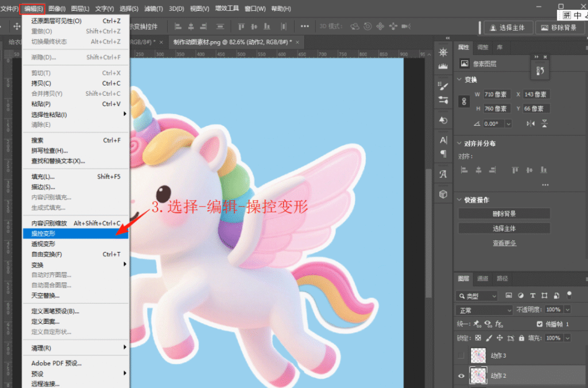Viewport: 588px width, 388px height.
Task: Filter layers by shape layer icon
Action: click(544, 296)
